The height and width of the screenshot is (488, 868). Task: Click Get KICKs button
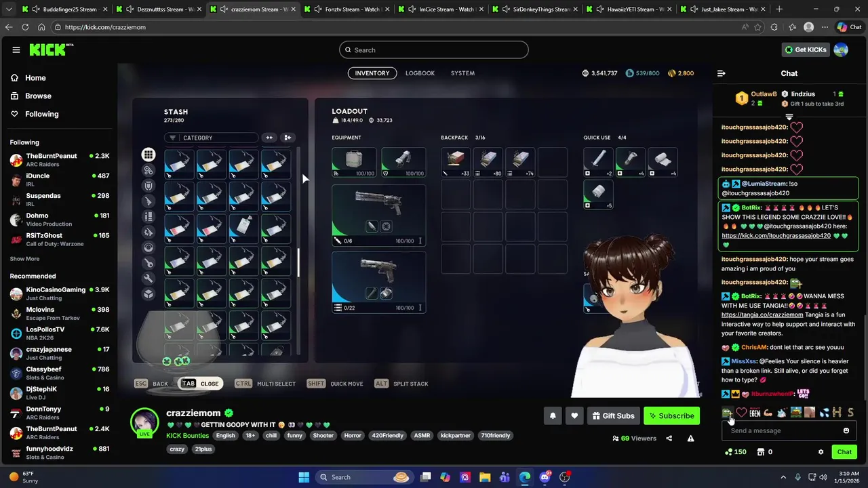click(x=806, y=49)
